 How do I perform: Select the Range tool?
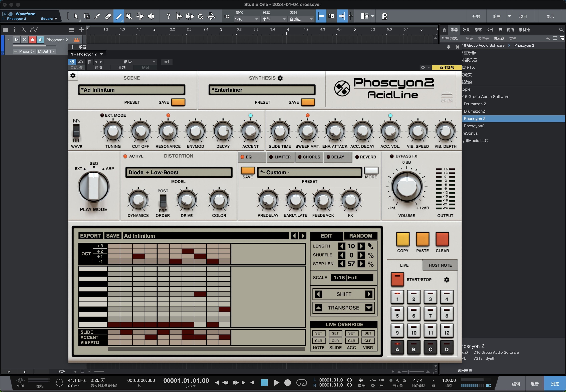click(87, 16)
